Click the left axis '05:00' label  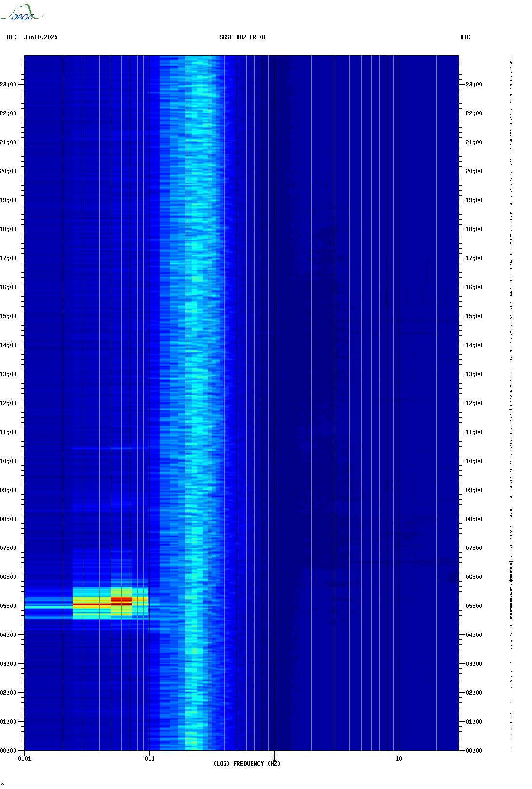pyautogui.click(x=8, y=606)
